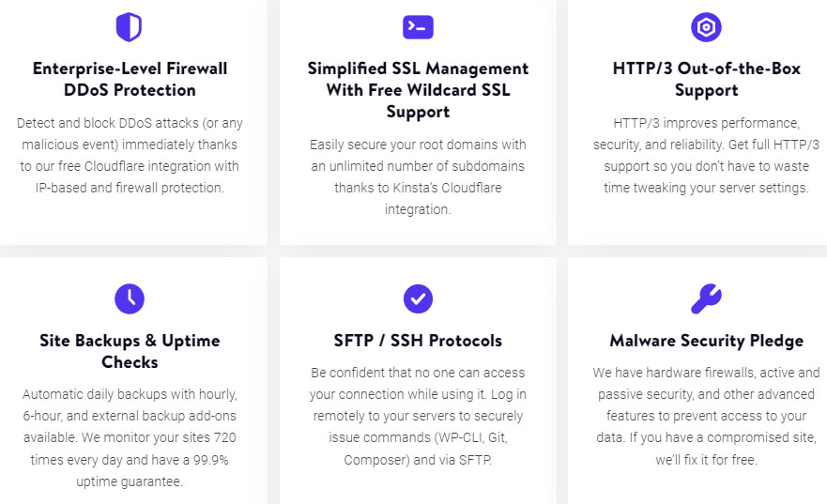Click the Malware Security Pledge heading

706,341
